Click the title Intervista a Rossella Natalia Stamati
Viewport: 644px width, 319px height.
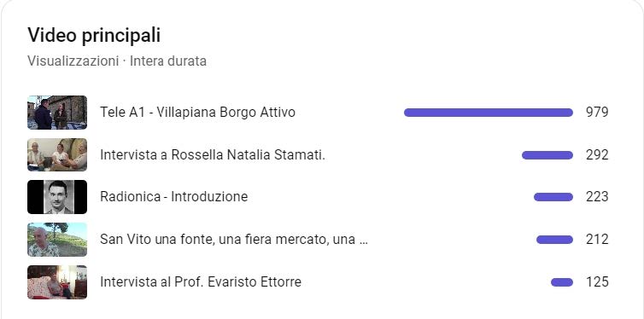pos(213,155)
